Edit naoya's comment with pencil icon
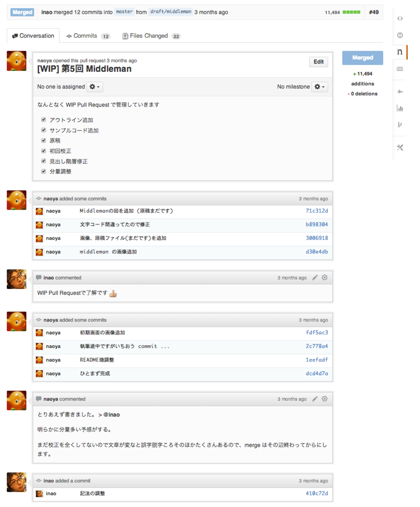The width and height of the screenshot is (420, 507). click(315, 399)
